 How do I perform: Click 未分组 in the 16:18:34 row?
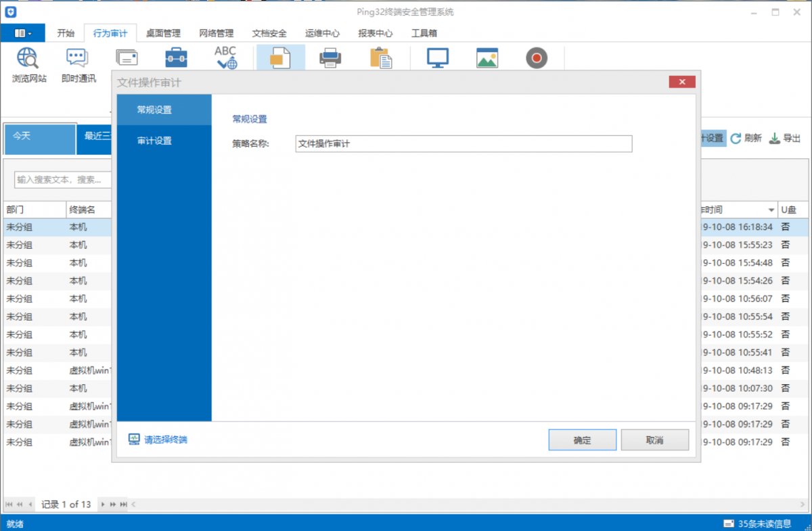coord(19,227)
